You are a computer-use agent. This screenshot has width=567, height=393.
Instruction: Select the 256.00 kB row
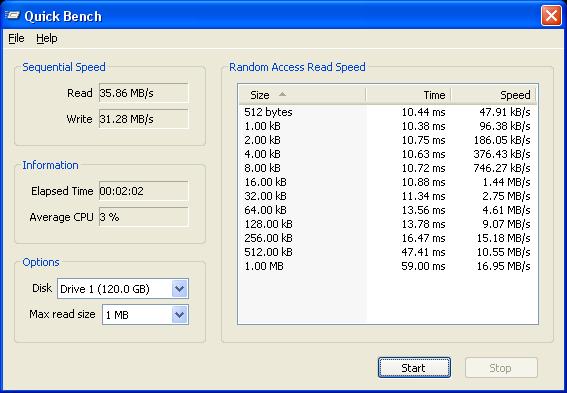(388, 238)
